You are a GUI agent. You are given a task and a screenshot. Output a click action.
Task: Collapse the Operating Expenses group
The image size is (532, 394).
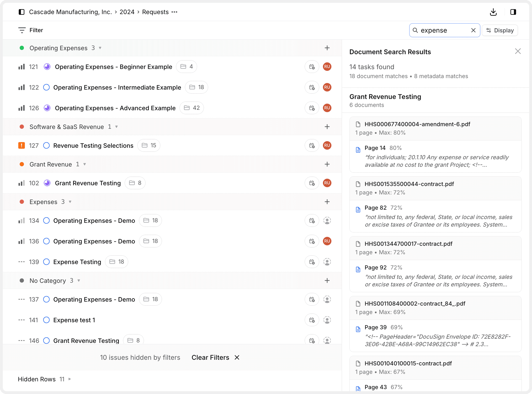[x=100, y=48]
